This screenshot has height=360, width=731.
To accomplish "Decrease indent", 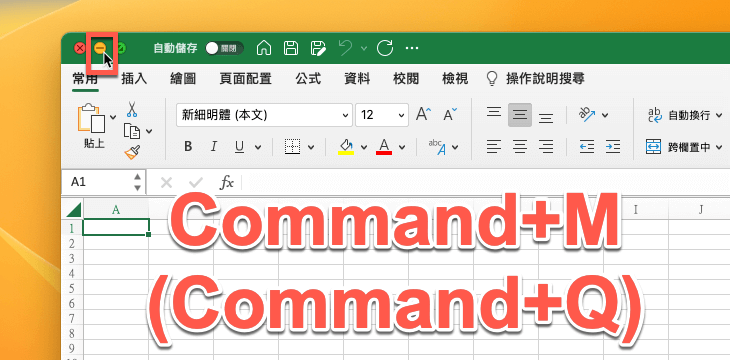I will (x=586, y=147).
